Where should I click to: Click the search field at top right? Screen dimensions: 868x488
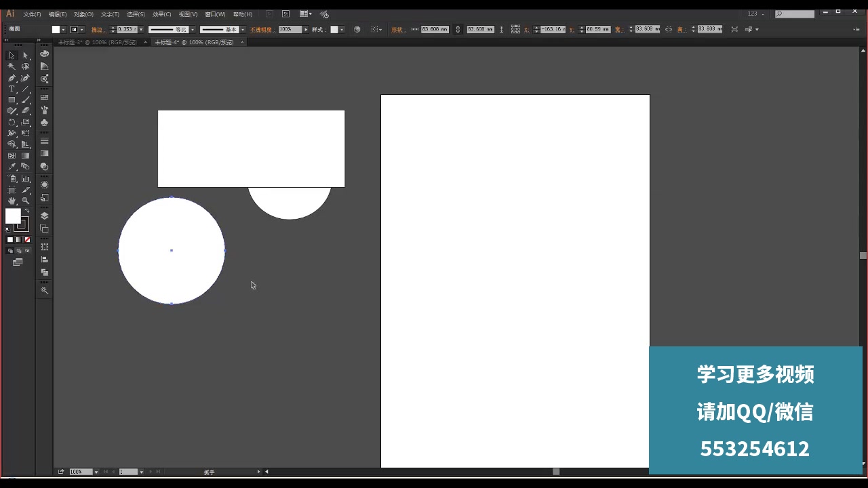(795, 14)
